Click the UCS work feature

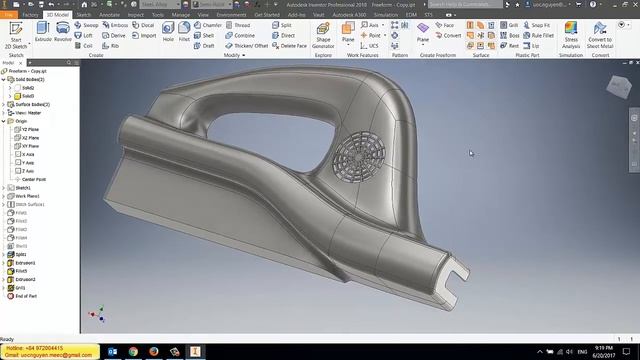click(369, 46)
